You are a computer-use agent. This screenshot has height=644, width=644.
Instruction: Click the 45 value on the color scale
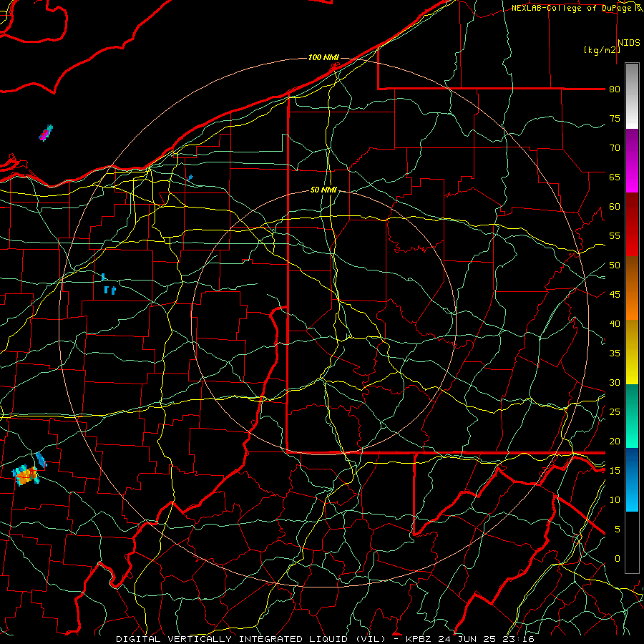point(615,295)
